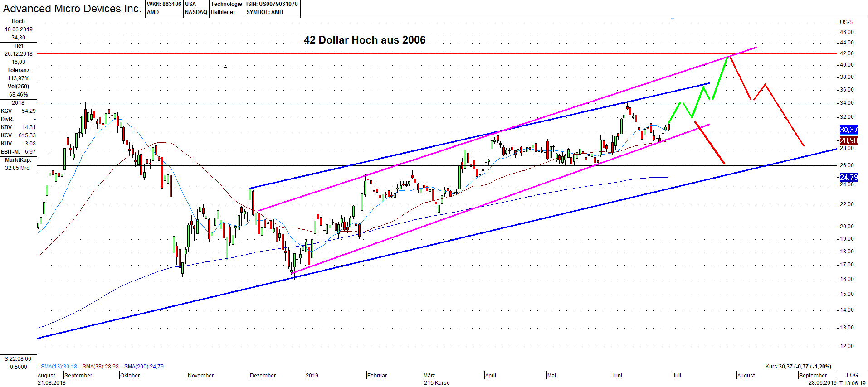Click the market cap value "32,85 Mrd."

tap(18, 168)
